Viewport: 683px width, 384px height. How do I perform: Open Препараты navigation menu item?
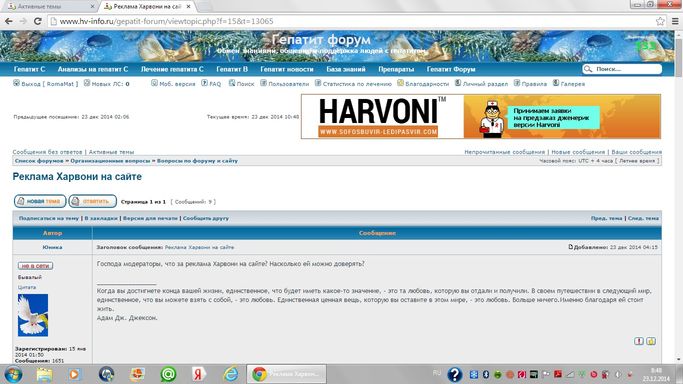coord(396,69)
